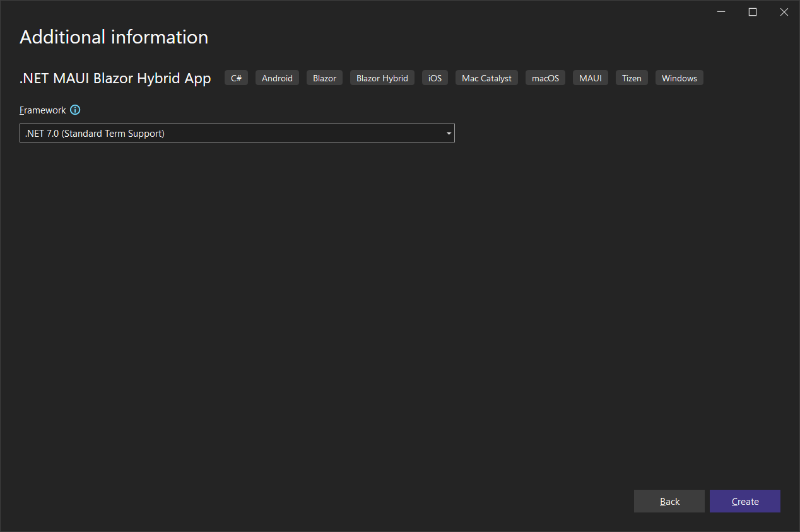Viewport: 800px width, 532px height.
Task: Click the Framework info icon
Action: [x=75, y=110]
